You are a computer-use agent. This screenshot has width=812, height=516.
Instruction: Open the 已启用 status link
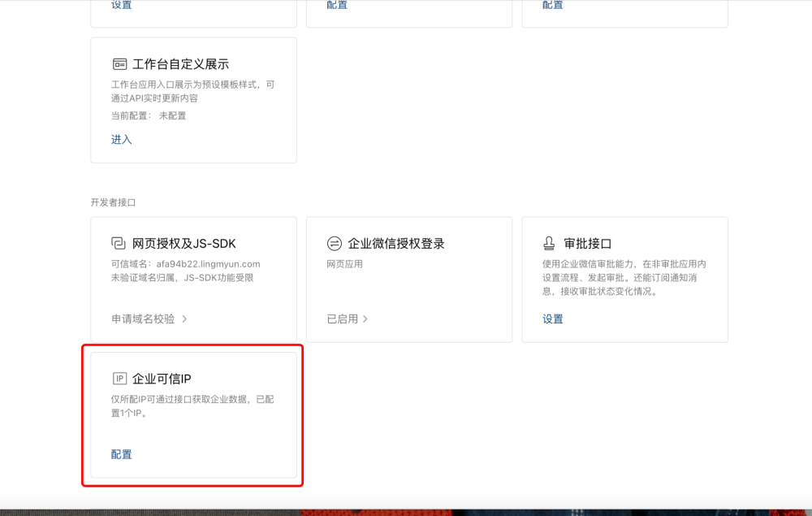[x=342, y=319]
